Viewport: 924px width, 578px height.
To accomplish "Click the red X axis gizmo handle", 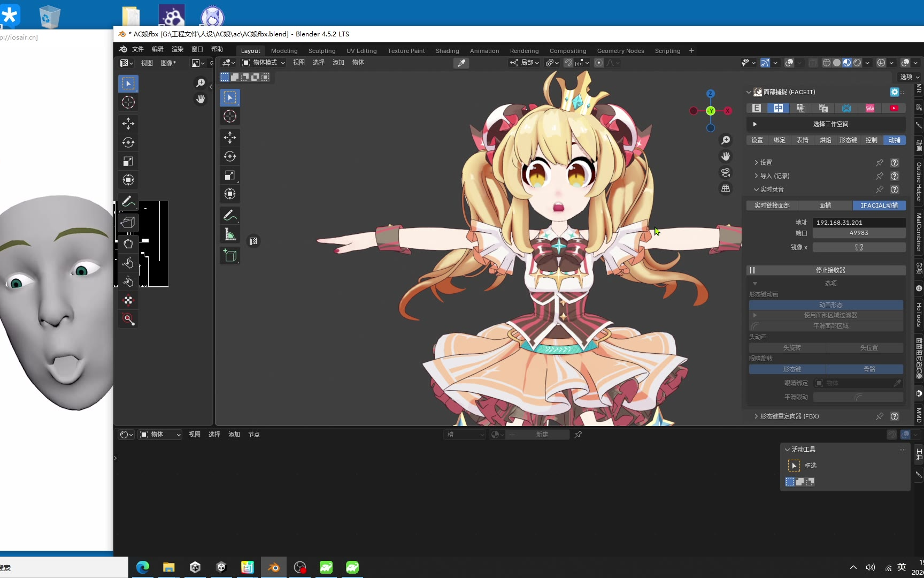I will click(x=728, y=111).
